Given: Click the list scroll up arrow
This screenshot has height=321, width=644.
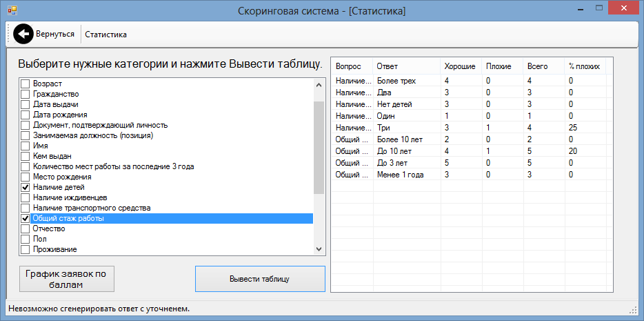Looking at the screenshot, I should pos(319,85).
